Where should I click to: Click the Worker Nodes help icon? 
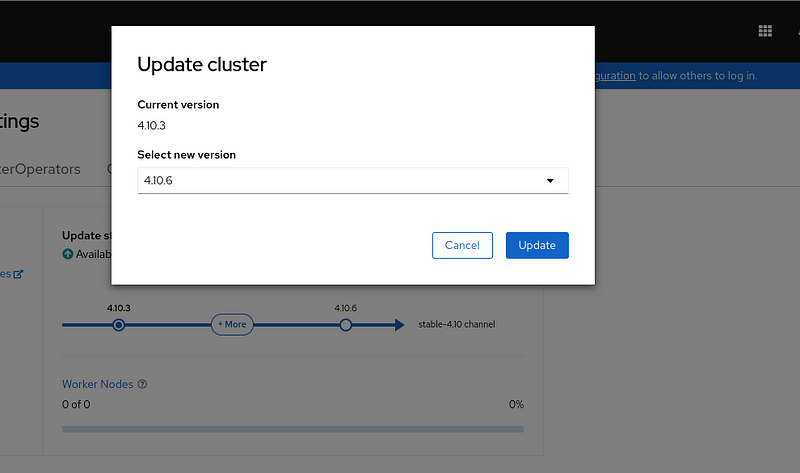(142, 384)
